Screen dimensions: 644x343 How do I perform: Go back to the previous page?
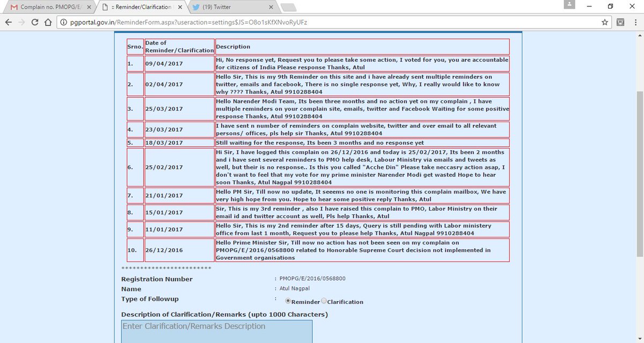[x=9, y=23]
